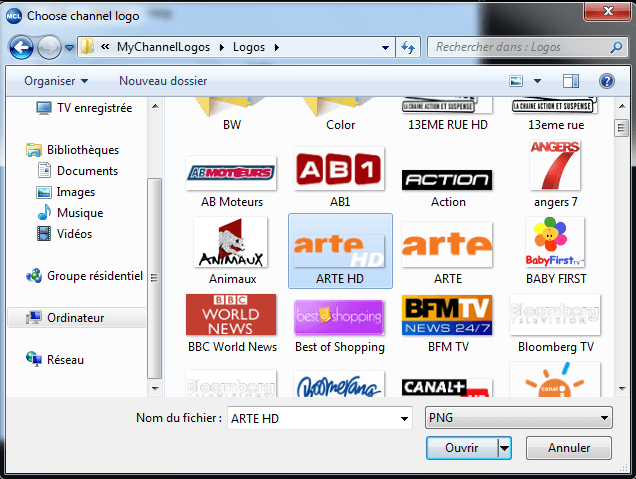This screenshot has width=636, height=479.
Task: Open the recent locations dropdown arrow
Action: tap(69, 48)
